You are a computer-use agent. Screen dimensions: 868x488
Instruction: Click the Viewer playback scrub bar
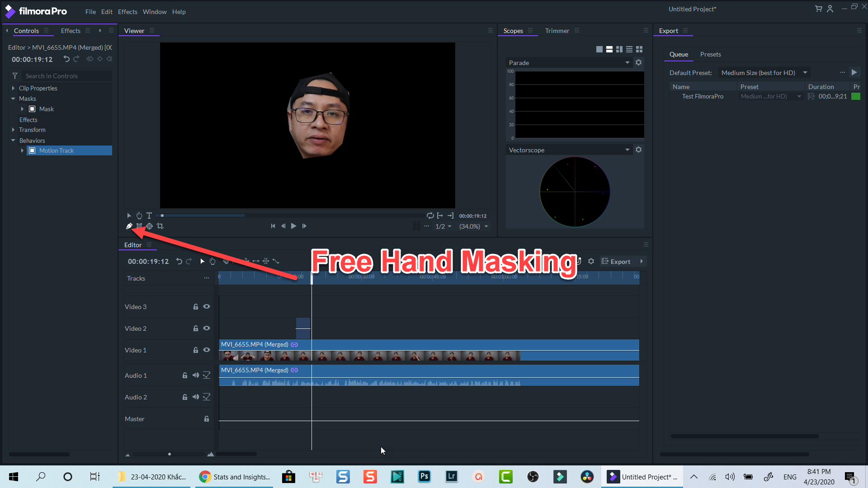(289, 216)
